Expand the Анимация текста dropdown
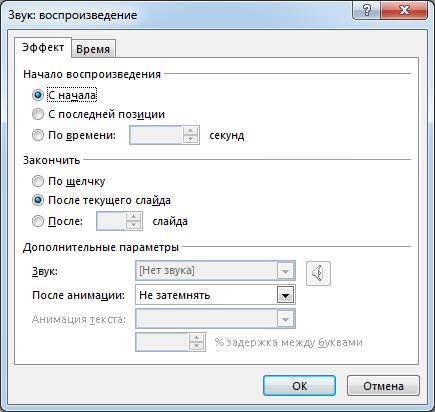Screen dimensions: 435x412 [215, 319]
